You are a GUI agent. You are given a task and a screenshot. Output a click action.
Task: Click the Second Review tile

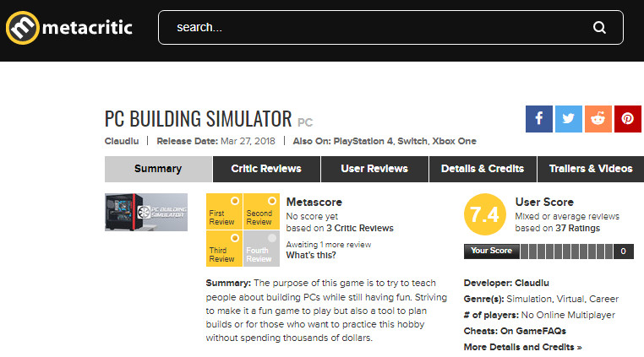tap(261, 211)
